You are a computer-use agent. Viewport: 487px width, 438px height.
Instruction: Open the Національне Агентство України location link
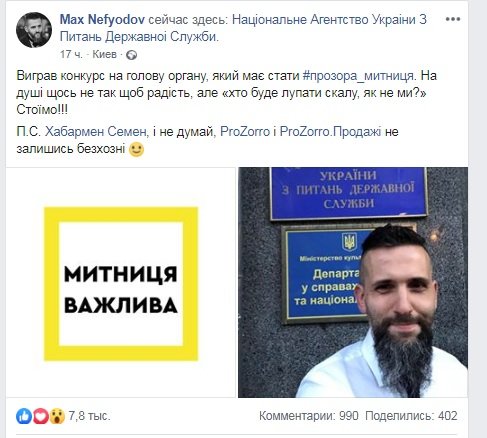(243, 28)
